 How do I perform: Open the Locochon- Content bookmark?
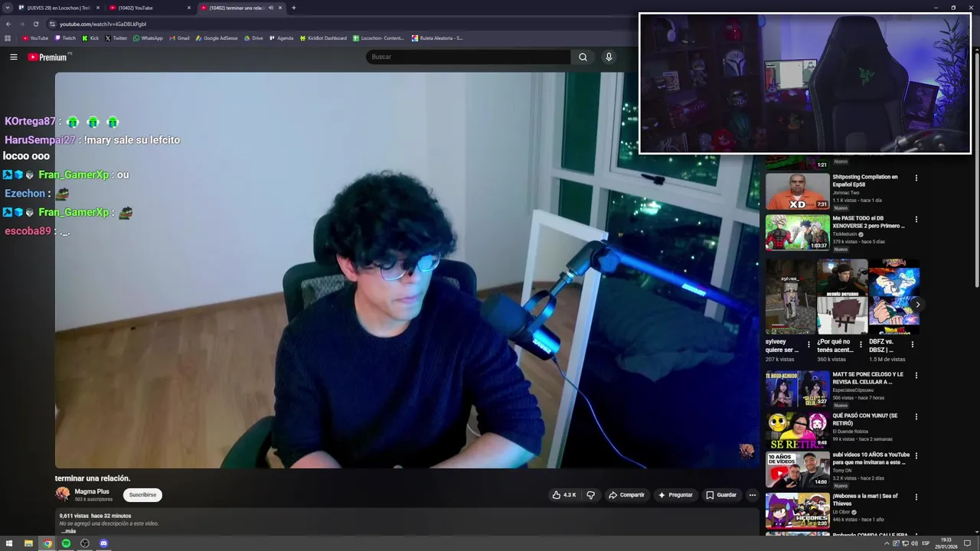pyautogui.click(x=378, y=38)
